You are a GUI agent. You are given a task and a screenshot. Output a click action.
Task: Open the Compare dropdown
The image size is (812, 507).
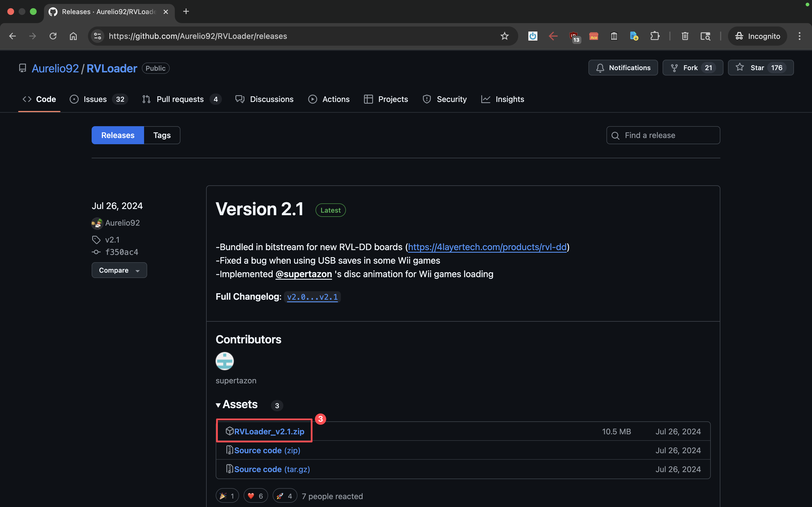point(119,270)
